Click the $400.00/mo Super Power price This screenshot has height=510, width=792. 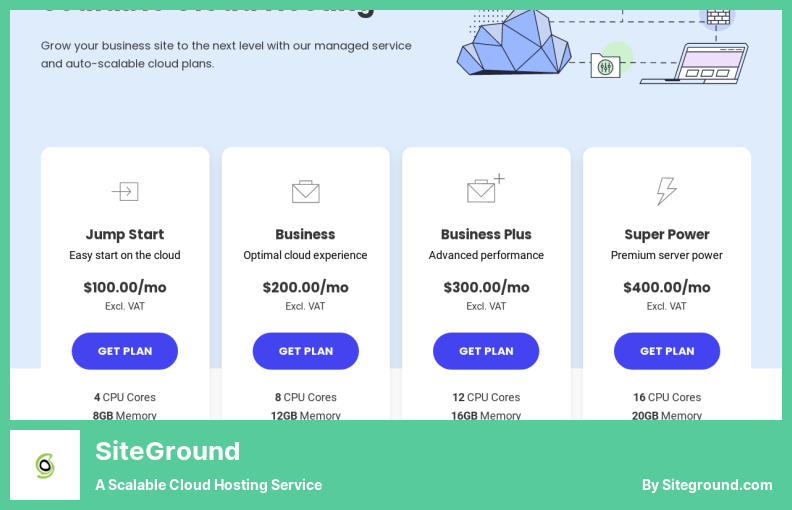[666, 287]
